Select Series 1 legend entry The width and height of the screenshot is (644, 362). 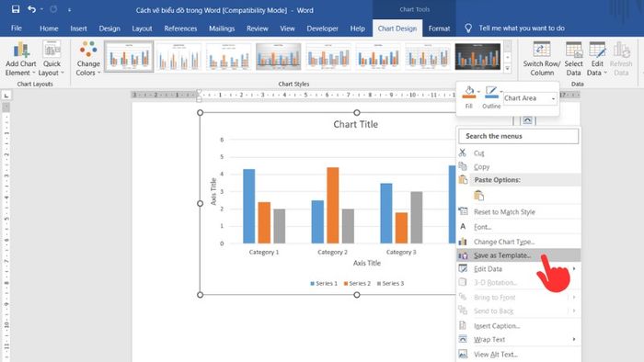pos(324,283)
